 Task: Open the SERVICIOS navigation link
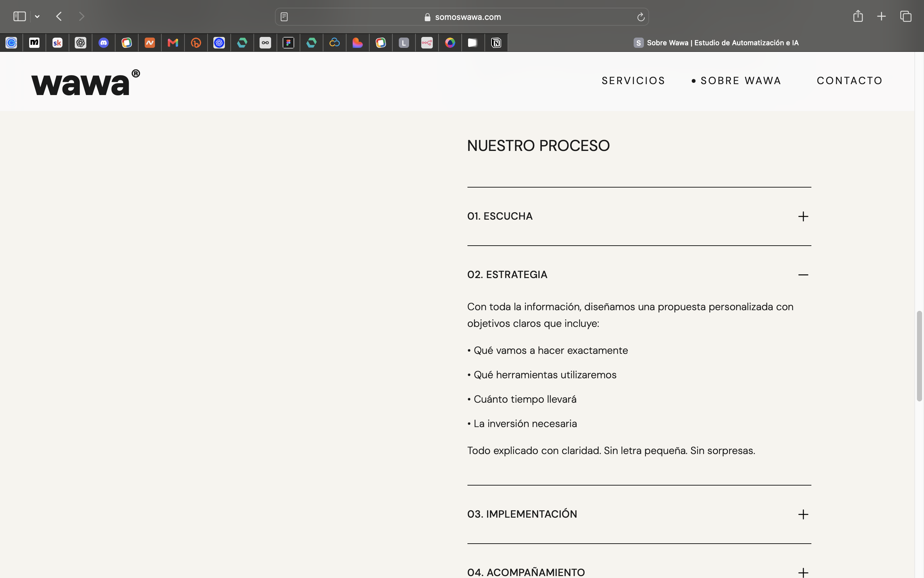[x=633, y=81]
